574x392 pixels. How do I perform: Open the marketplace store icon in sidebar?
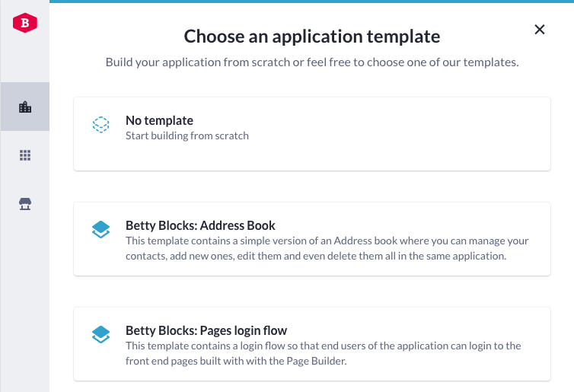[25, 203]
